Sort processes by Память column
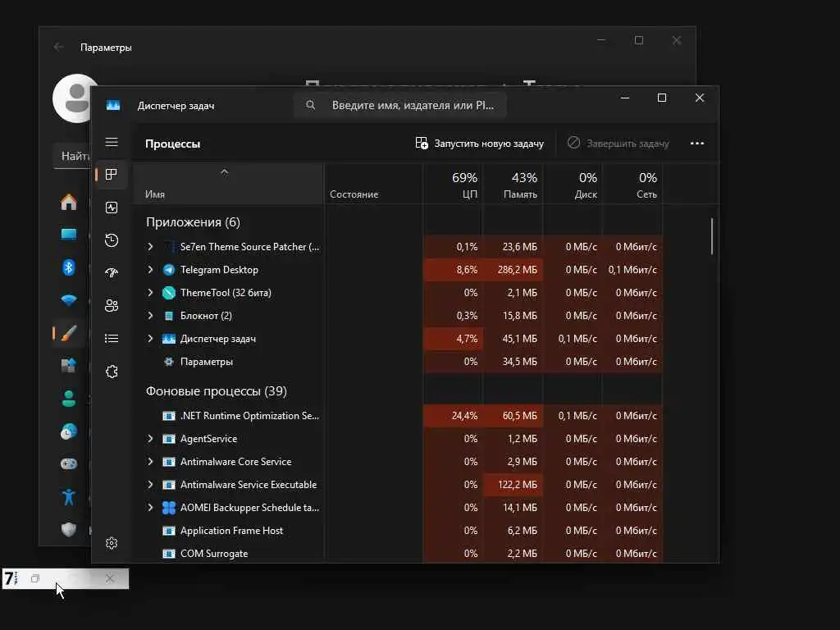The image size is (840, 630). coord(514,185)
